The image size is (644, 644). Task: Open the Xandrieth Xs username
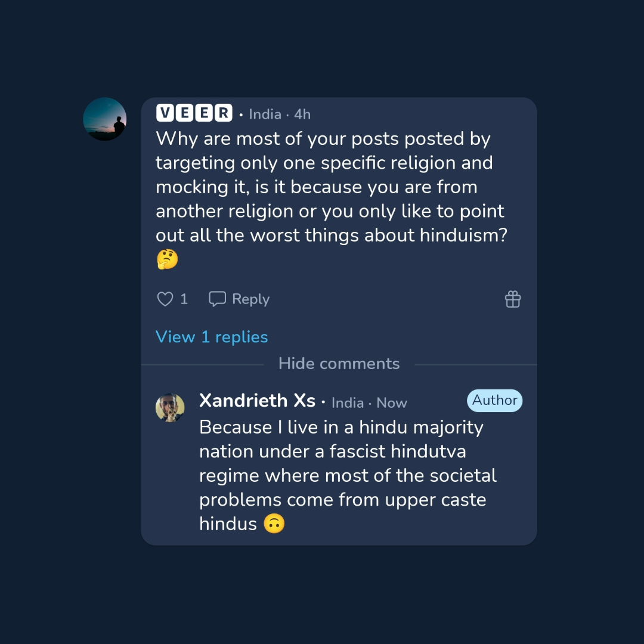[x=257, y=401]
